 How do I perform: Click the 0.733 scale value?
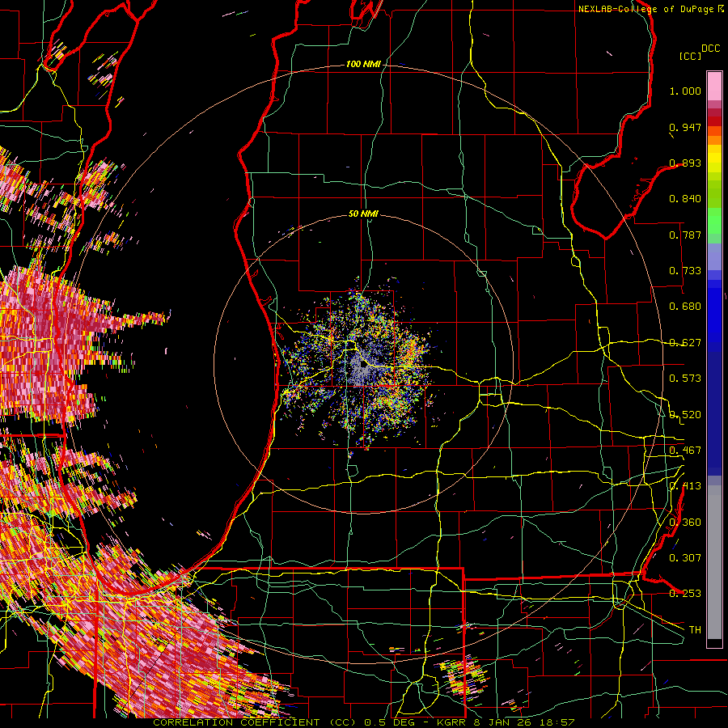[685, 271]
